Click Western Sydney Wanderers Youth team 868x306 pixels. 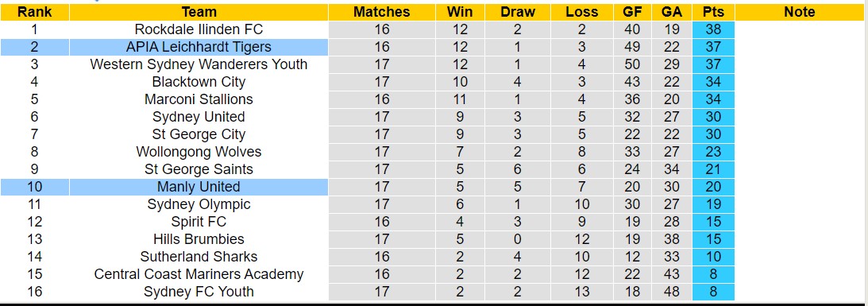pos(199,64)
